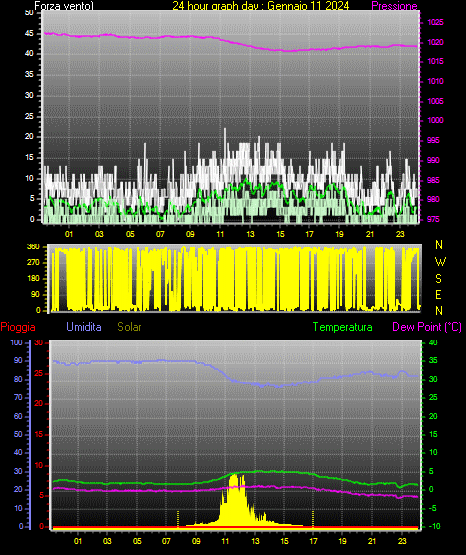Click the red 25 rain axis value
The width and height of the screenshot is (466, 555).
[x=39, y=373]
